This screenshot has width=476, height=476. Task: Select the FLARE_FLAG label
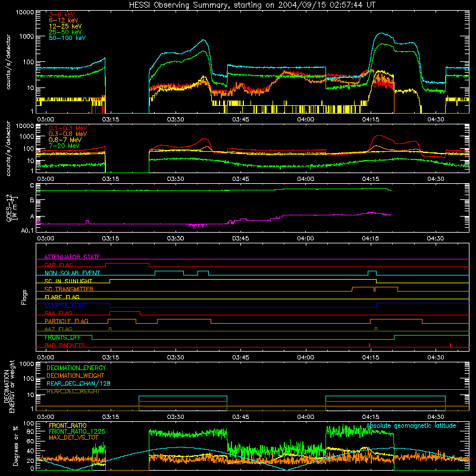pyautogui.click(x=62, y=297)
